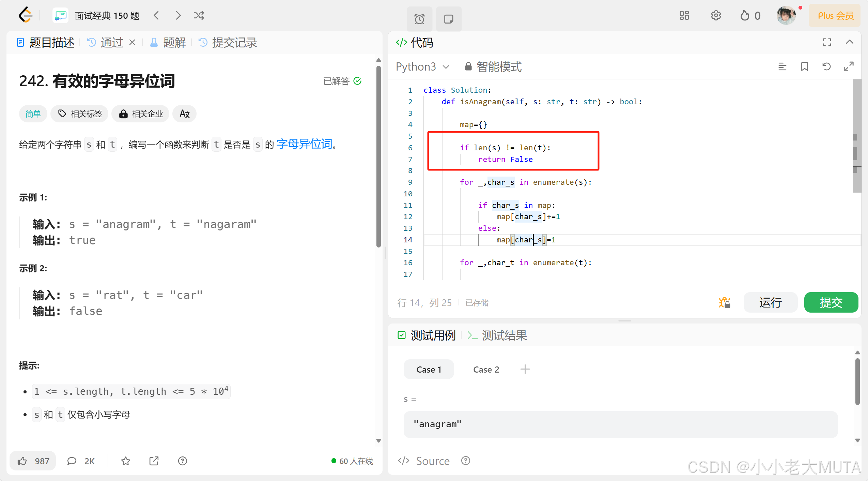Open the timer alarm clock icon
Image resolution: width=868 pixels, height=481 pixels.
(419, 19)
